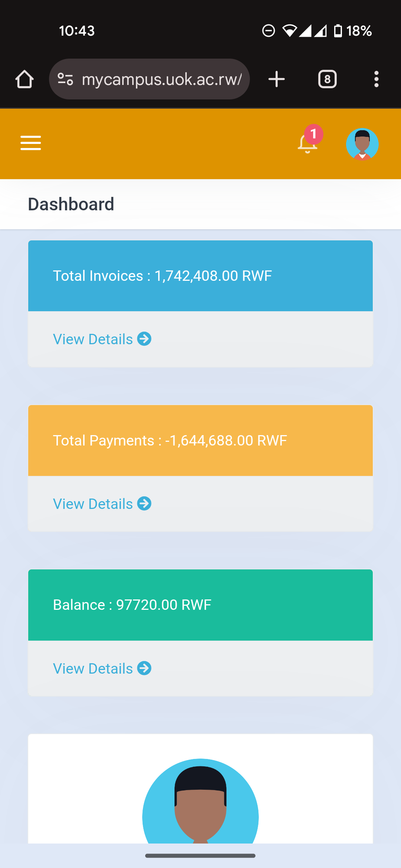Tap arrow icon beside balance View Details
The width and height of the screenshot is (401, 868).
tap(144, 668)
